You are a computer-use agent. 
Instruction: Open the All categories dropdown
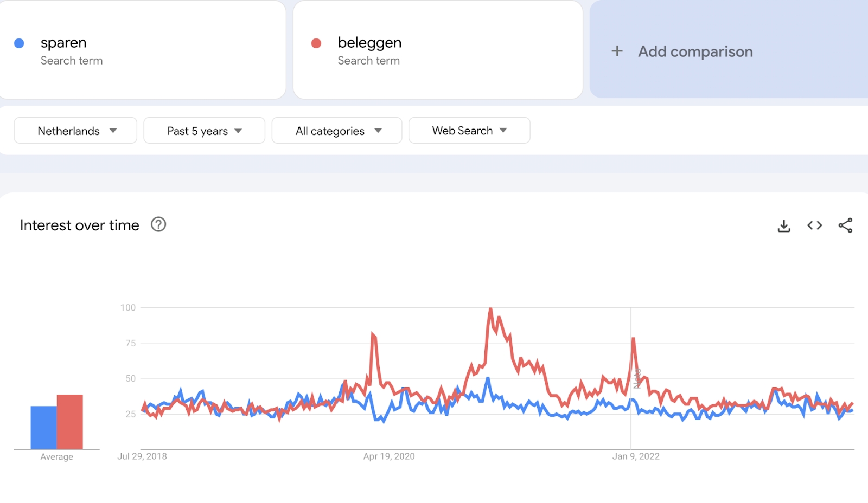(336, 131)
